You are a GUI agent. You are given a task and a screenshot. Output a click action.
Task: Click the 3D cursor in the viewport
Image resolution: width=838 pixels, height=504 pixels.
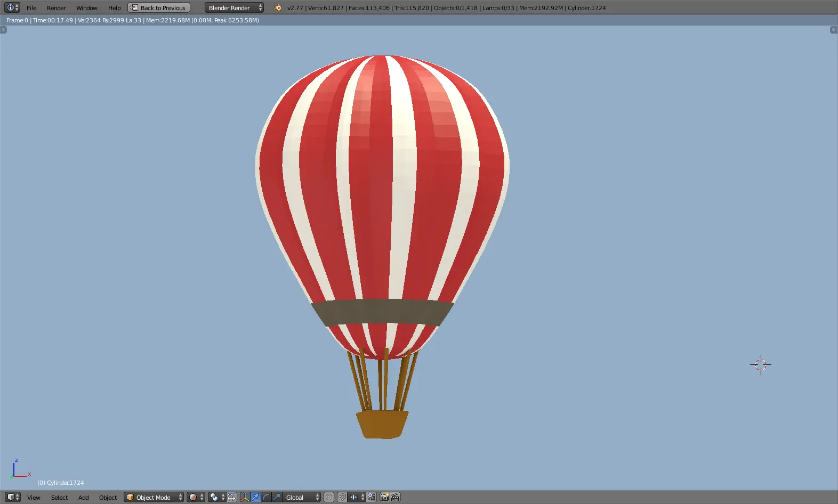coord(761,365)
